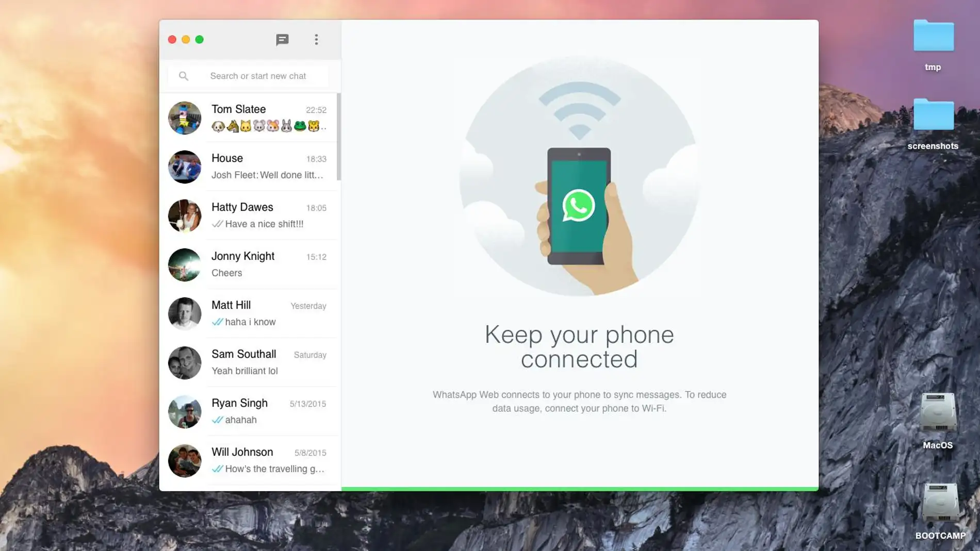Close the WhatsApp window with the red button
Image resolution: width=980 pixels, height=551 pixels.
pyautogui.click(x=172, y=40)
